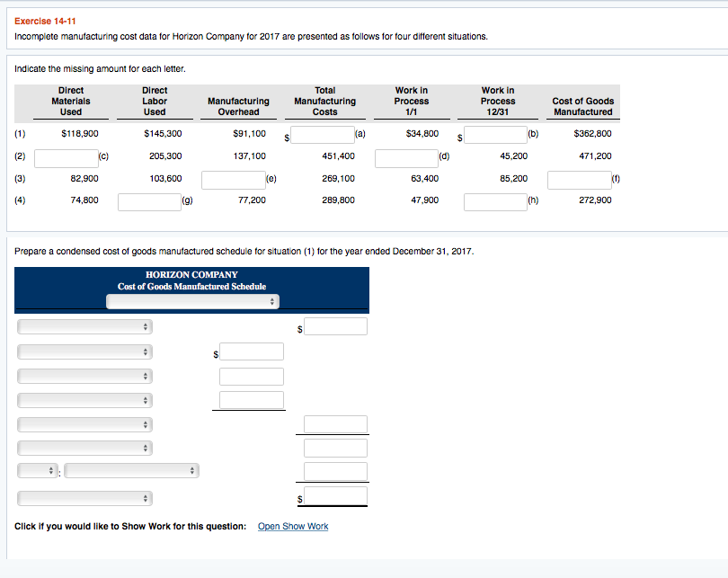Click the Open Show Work link
The height and width of the screenshot is (578, 728).
292,526
